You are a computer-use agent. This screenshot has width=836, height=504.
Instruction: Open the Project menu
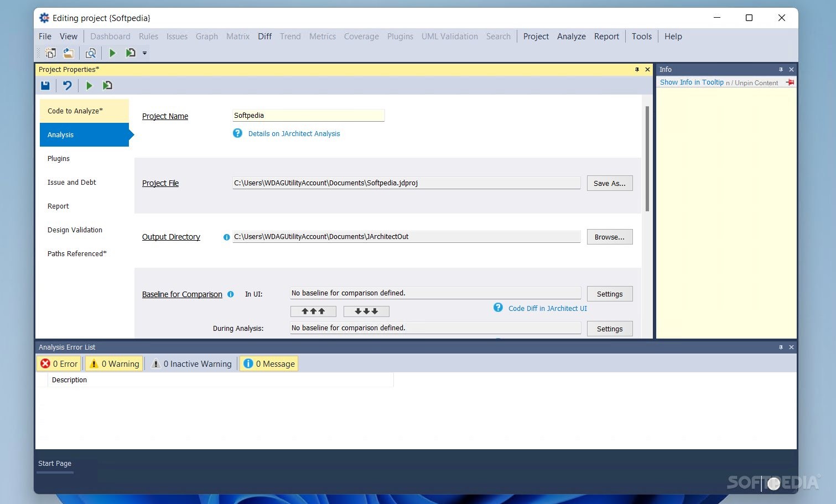[x=536, y=37]
